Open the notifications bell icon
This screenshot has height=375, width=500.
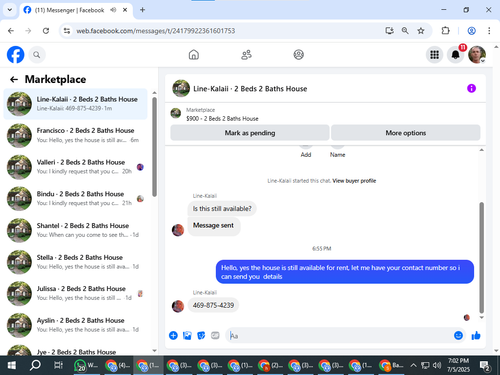click(456, 55)
